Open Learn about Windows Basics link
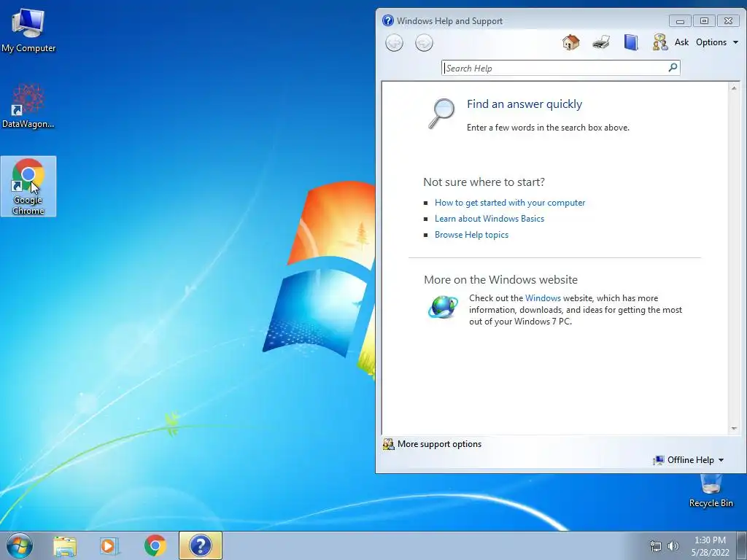This screenshot has height=560, width=747. coord(489,219)
